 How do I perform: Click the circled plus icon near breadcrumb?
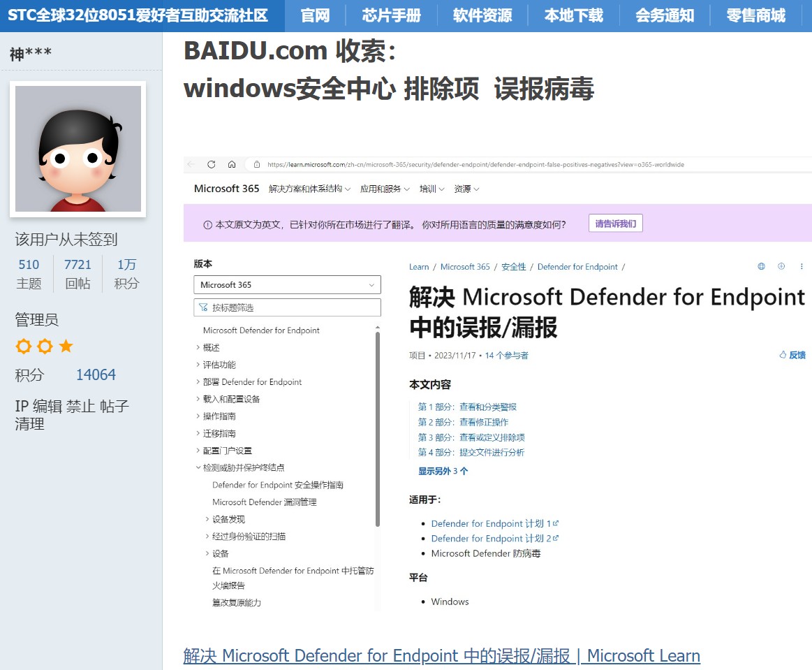click(781, 266)
